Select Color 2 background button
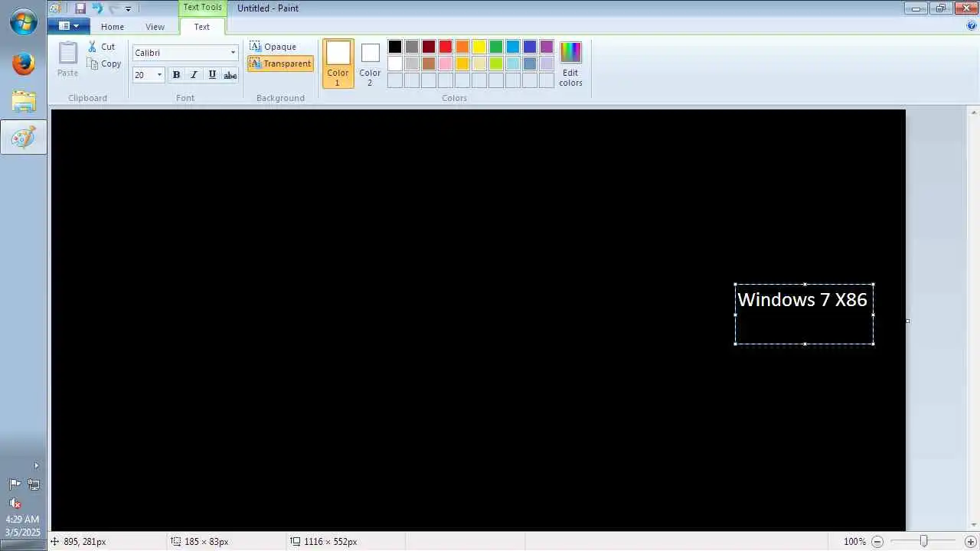980x551 pixels. pos(370,64)
